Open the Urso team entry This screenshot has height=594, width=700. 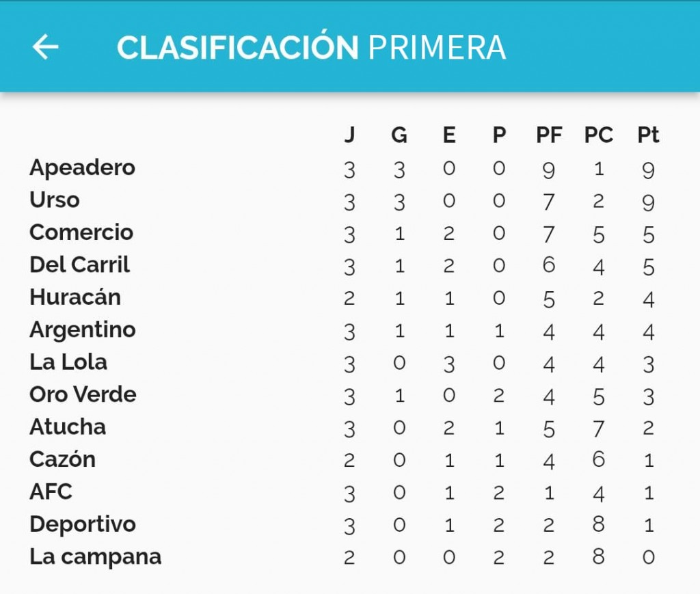55,200
